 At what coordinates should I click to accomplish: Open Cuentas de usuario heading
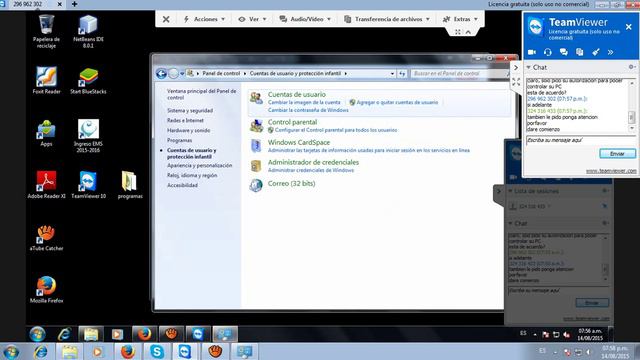click(x=297, y=94)
